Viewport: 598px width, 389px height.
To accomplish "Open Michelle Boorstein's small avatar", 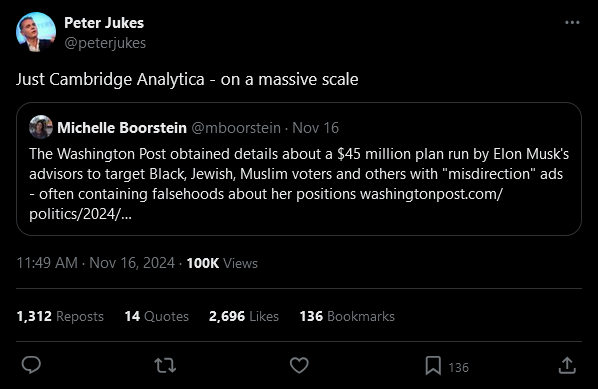I will [x=41, y=127].
